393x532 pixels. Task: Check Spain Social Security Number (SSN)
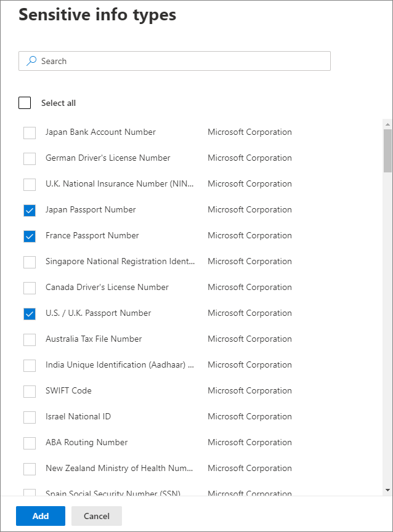[29, 493]
